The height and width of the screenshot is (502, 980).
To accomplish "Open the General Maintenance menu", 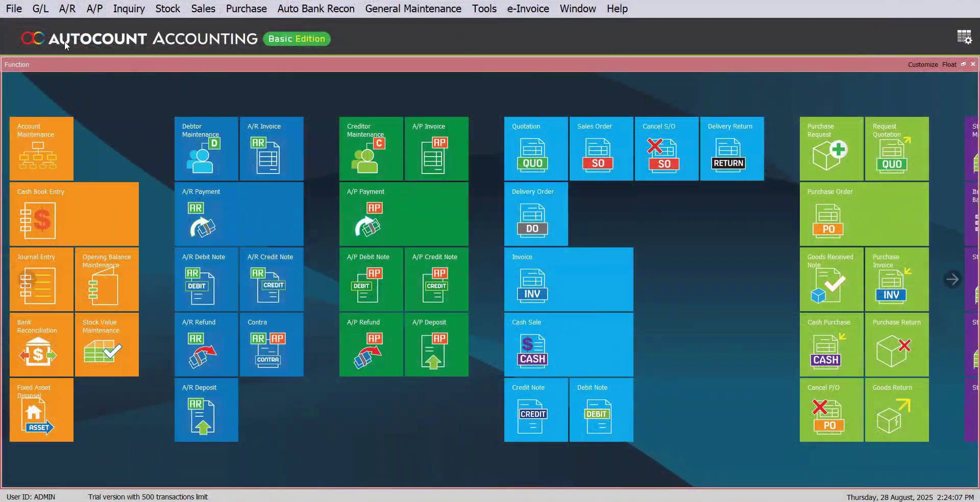I will [413, 9].
